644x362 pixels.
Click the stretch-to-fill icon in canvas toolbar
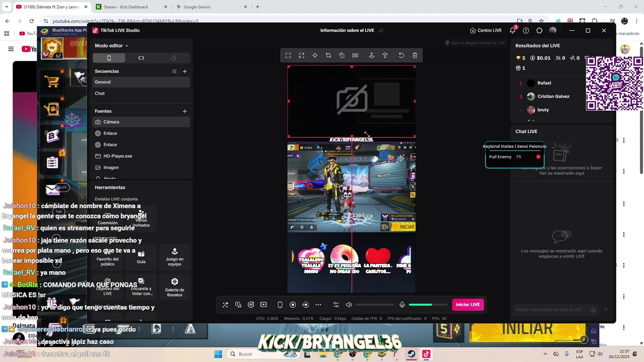point(301,55)
